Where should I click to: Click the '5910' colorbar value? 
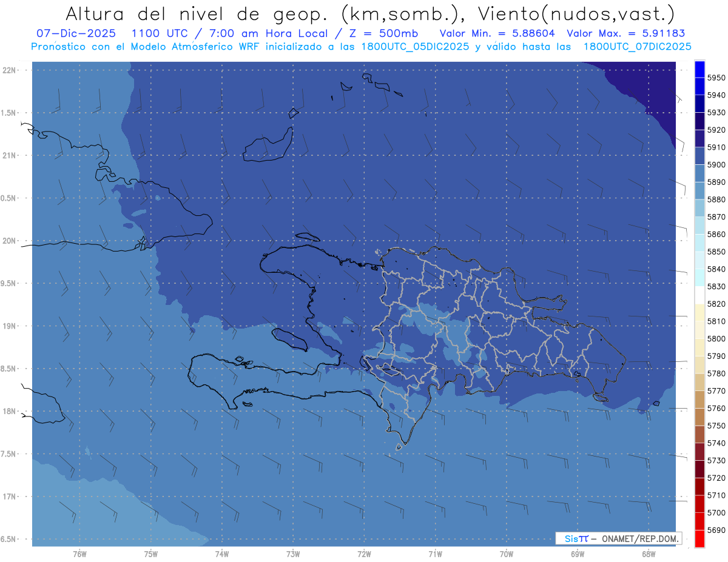pyautogui.click(x=716, y=147)
